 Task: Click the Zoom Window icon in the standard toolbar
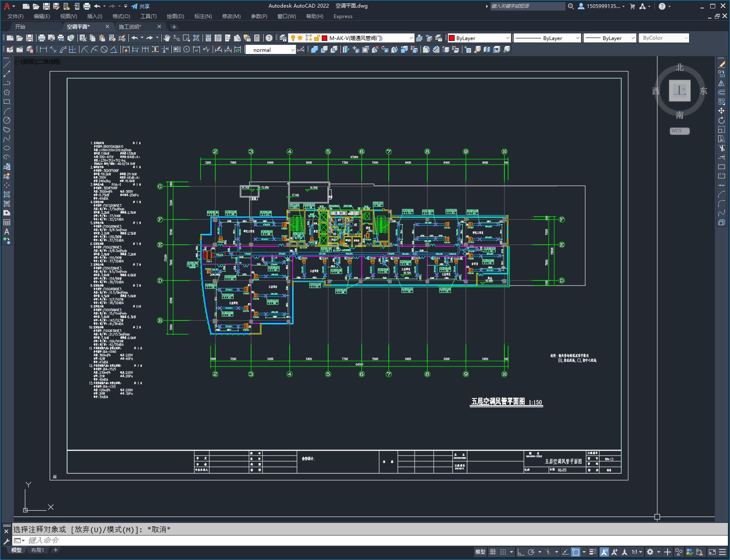pos(186,38)
